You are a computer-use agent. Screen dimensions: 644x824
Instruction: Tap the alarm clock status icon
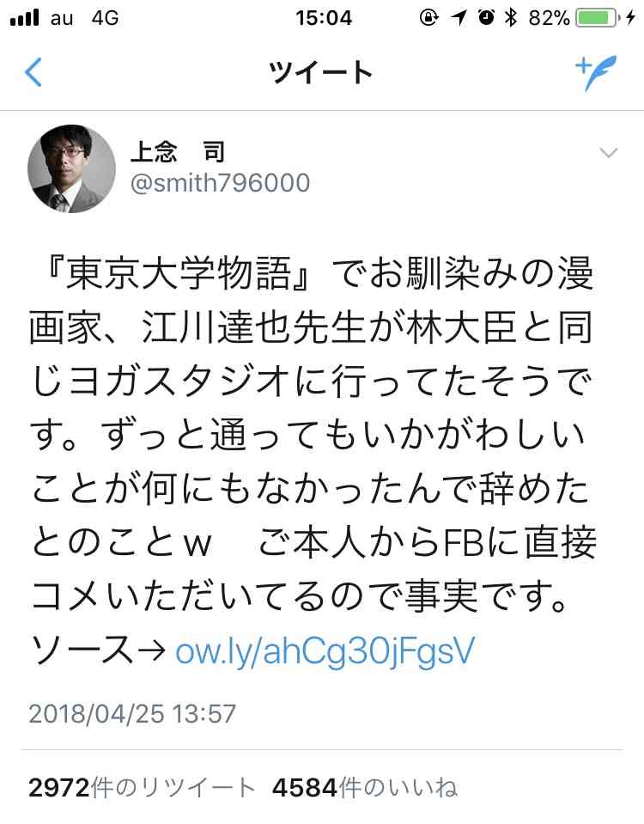pyautogui.click(x=486, y=17)
